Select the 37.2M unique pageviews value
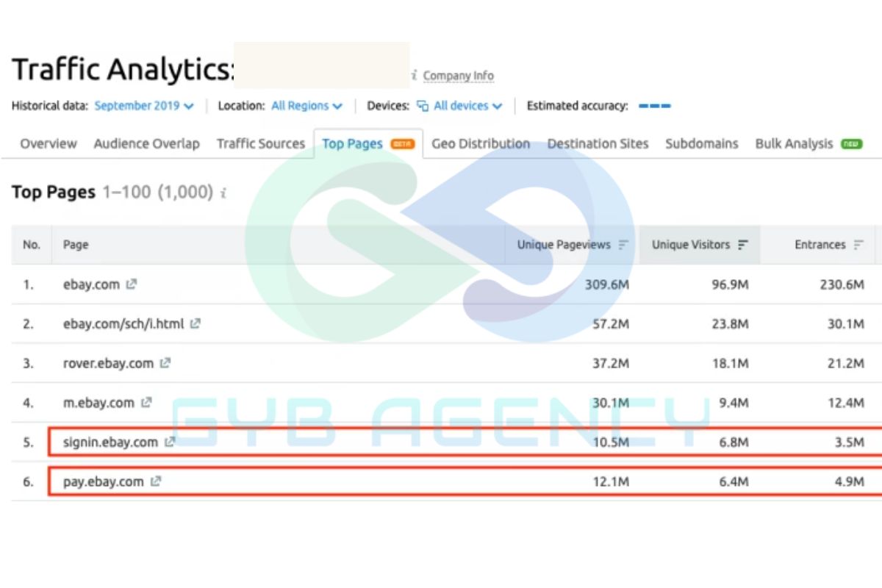The width and height of the screenshot is (882, 588). (610, 363)
